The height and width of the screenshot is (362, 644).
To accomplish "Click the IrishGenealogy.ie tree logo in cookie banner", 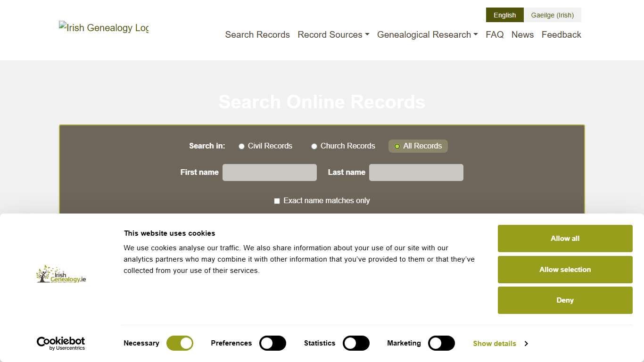I will [60, 274].
